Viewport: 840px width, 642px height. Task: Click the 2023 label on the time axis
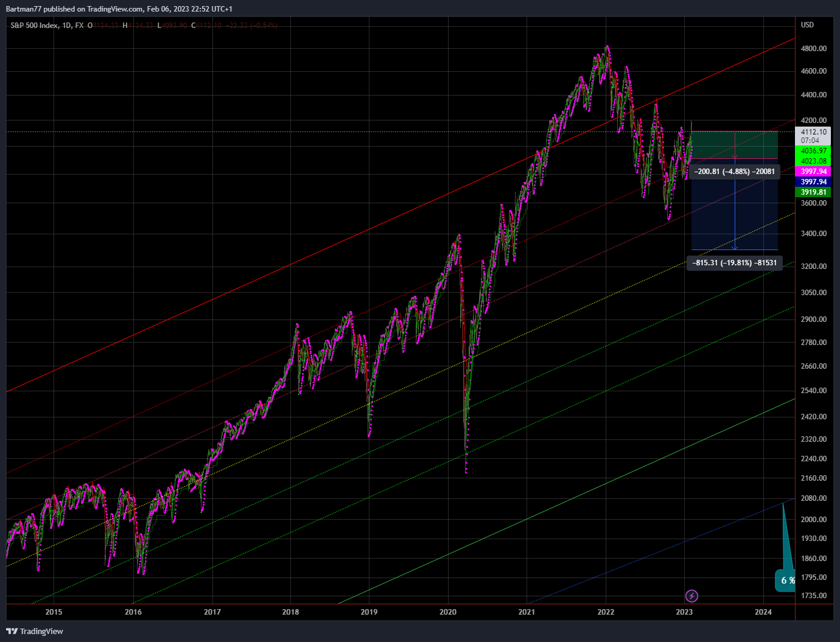tap(684, 612)
